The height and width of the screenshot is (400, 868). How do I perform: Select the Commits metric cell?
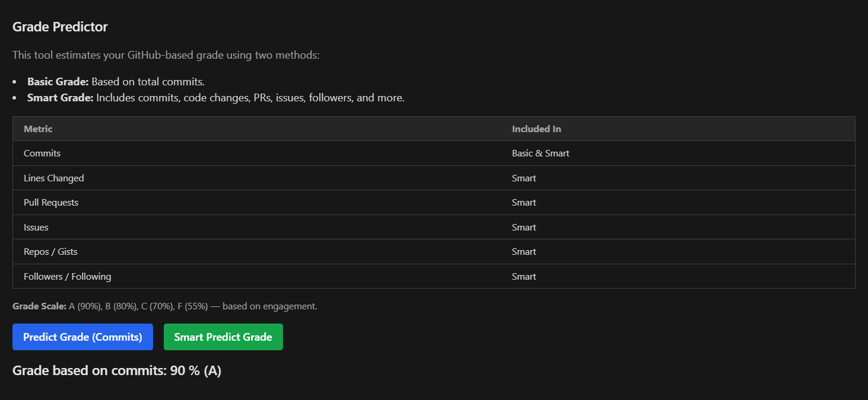(x=42, y=153)
